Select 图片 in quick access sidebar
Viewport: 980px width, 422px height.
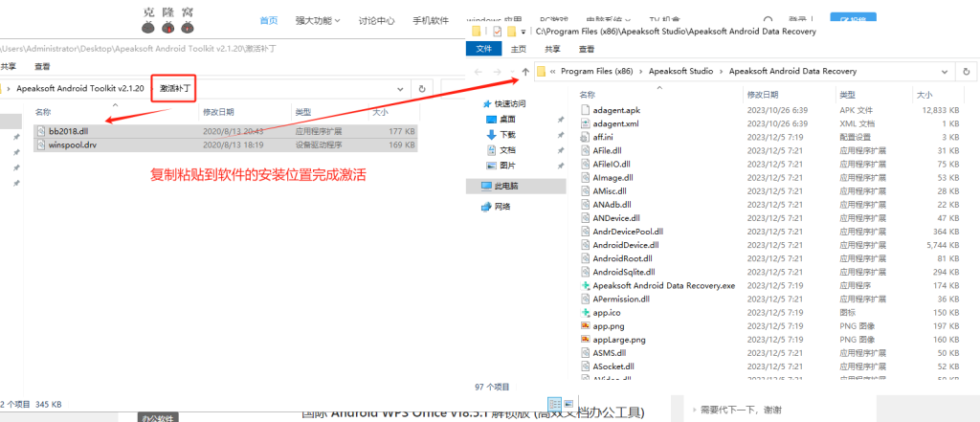point(507,166)
